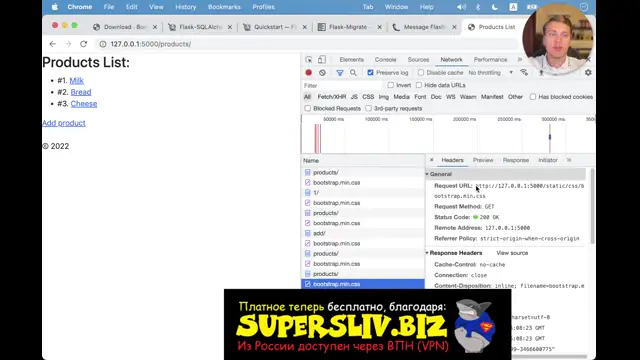The width and height of the screenshot is (640, 360).
Task: Click the network Filter text field
Action: [x=342, y=85]
